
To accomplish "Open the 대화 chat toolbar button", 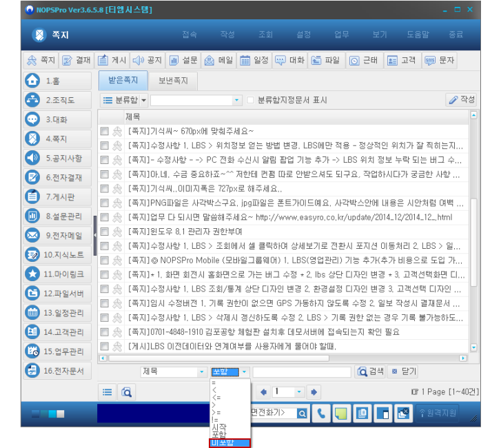I will [290, 60].
